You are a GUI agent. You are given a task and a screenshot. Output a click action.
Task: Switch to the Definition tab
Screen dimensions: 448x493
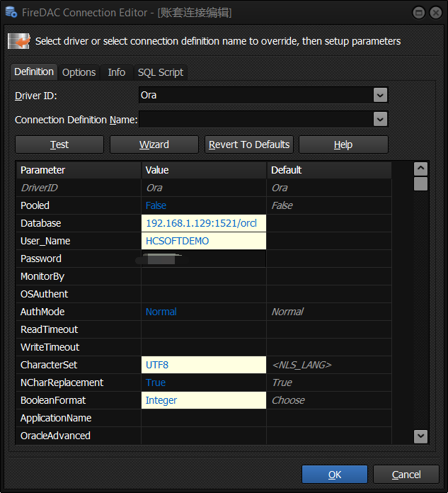coord(34,72)
